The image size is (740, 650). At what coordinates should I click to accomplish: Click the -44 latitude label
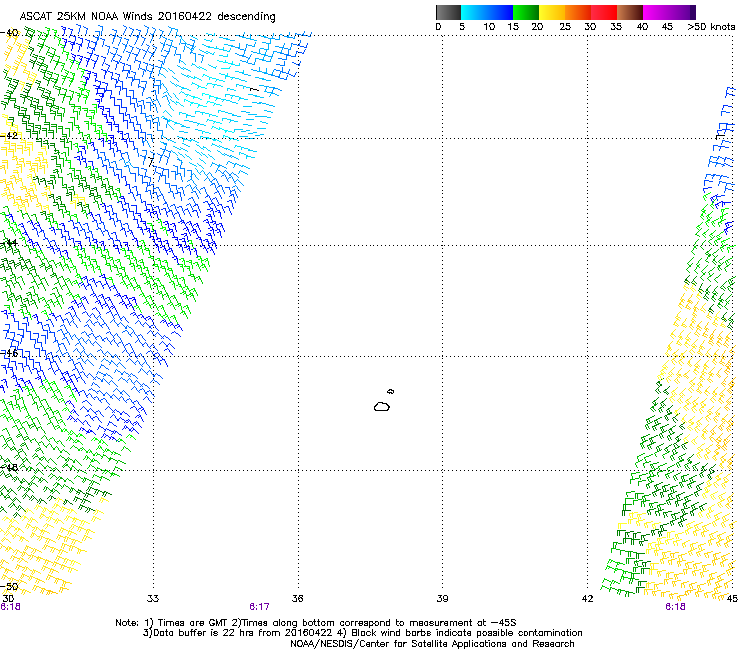[x=10, y=243]
